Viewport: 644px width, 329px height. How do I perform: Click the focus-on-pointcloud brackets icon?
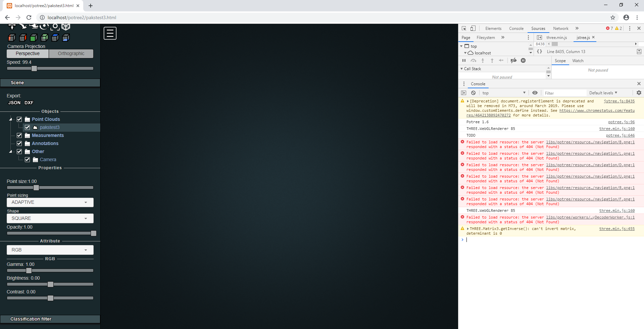55,27
